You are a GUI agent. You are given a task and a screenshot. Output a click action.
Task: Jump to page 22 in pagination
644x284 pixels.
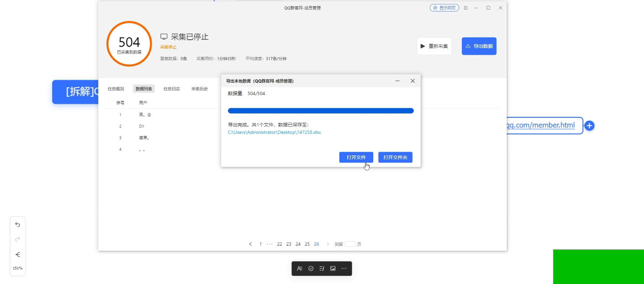tap(279, 244)
